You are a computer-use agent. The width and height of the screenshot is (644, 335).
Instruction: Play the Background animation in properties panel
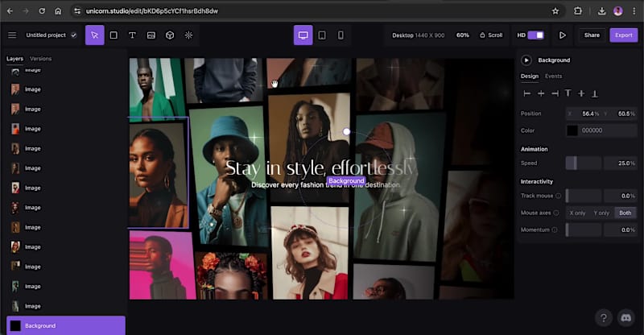coord(526,60)
